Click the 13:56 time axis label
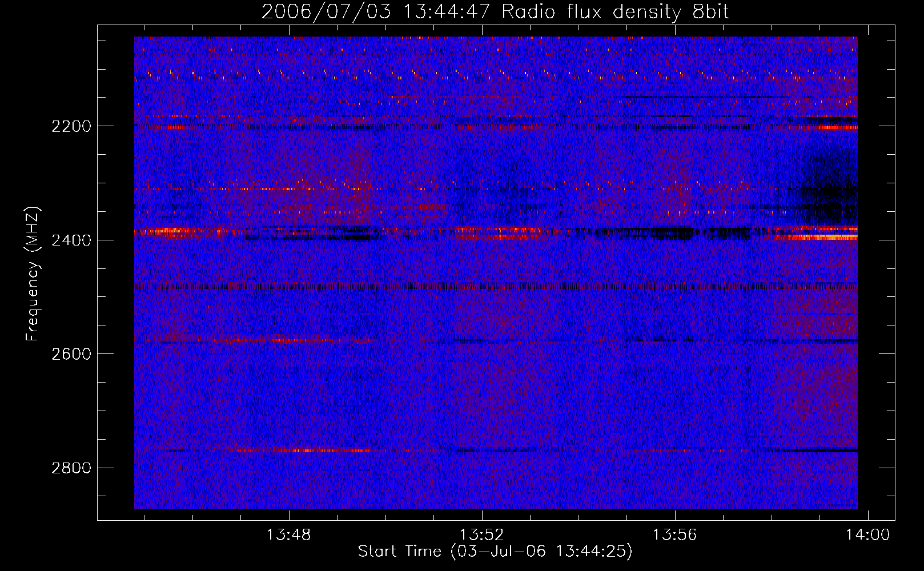The width and height of the screenshot is (924, 571). (x=675, y=535)
